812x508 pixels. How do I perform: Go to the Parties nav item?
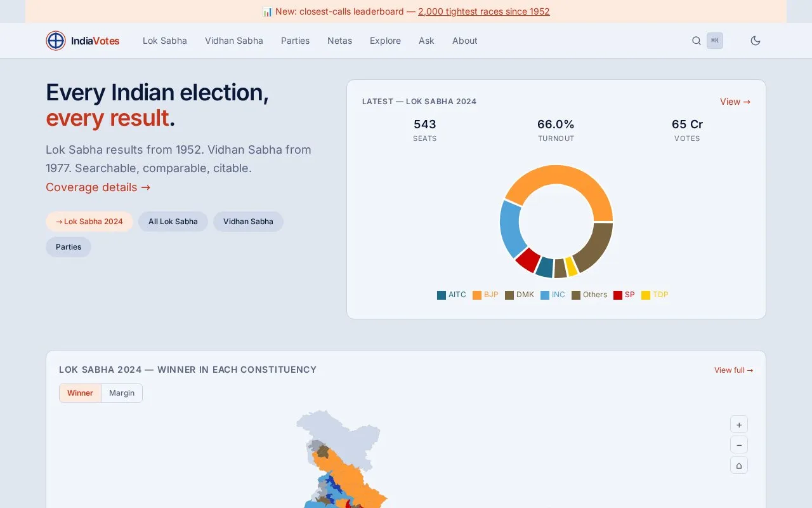pyautogui.click(x=296, y=41)
